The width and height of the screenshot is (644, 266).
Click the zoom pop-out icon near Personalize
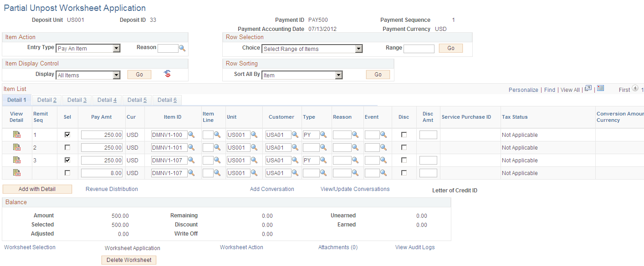point(587,89)
